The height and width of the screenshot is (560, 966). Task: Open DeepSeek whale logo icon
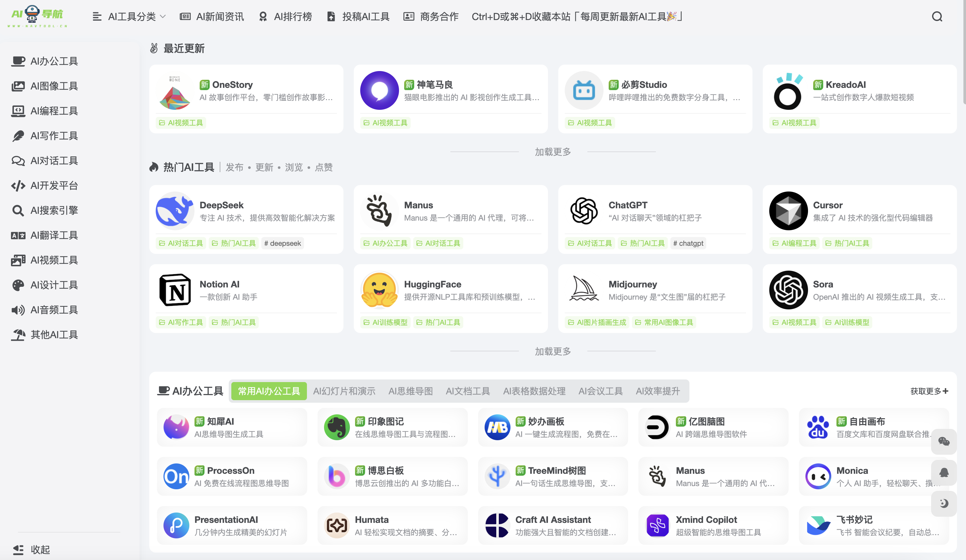pos(175,211)
